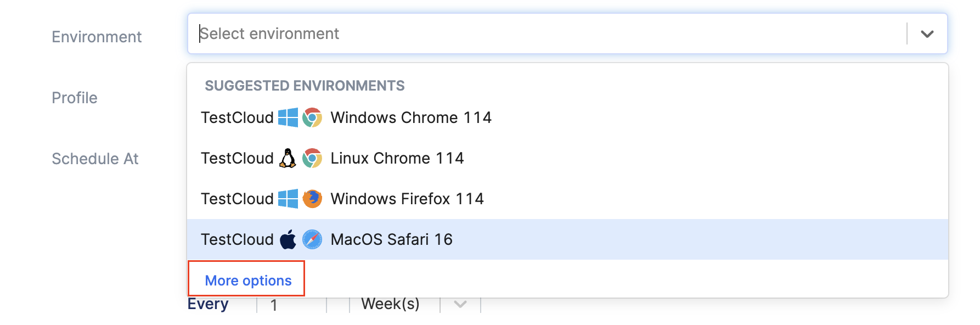Click the Profile field label

(x=74, y=98)
